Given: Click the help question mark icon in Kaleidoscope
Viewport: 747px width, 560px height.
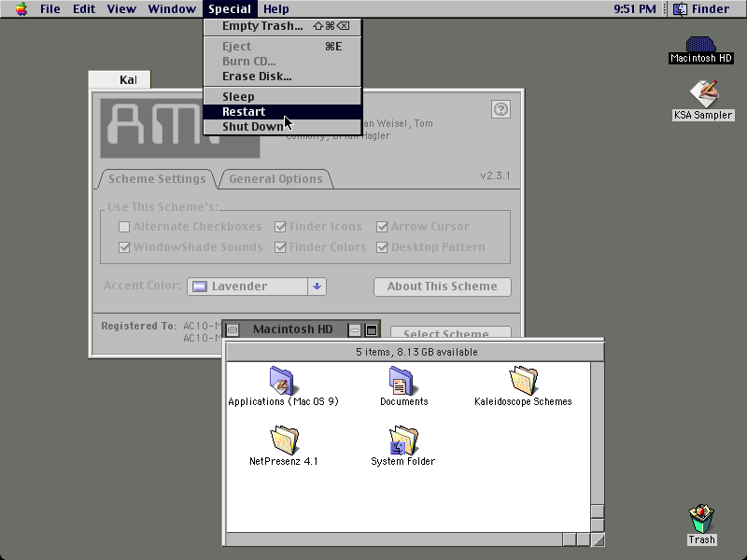Looking at the screenshot, I should pyautogui.click(x=500, y=109).
